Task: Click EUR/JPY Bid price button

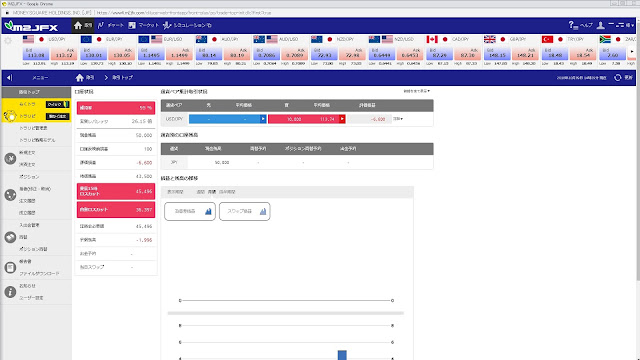Action: tap(93, 53)
